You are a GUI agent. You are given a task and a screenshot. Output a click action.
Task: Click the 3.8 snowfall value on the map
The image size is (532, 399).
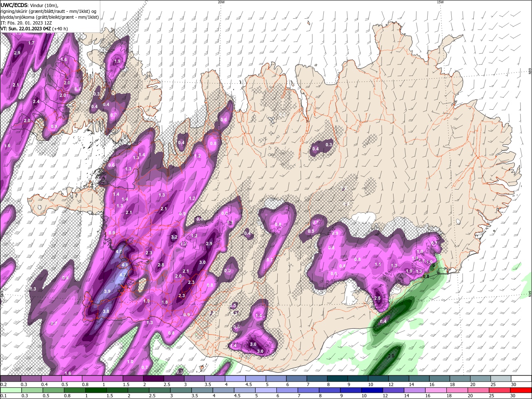point(106,311)
